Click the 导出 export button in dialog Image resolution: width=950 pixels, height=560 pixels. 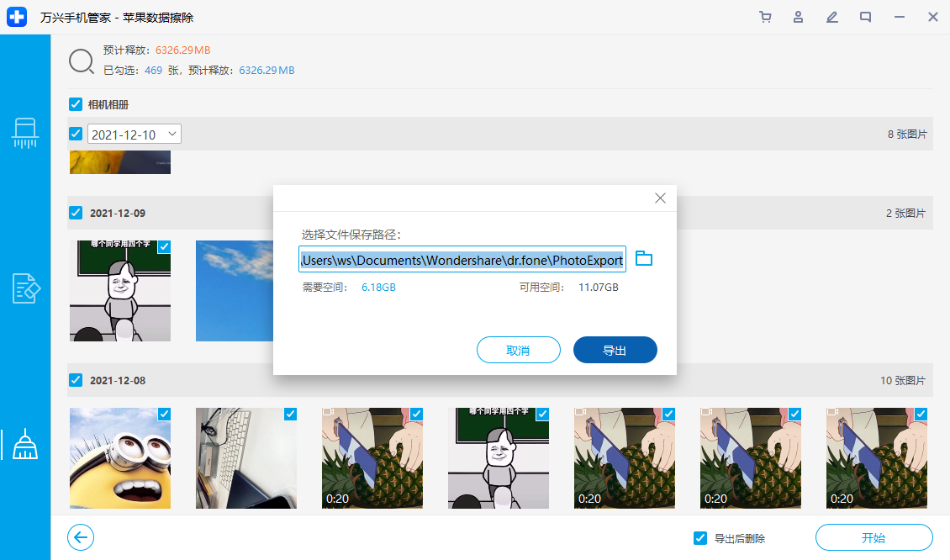tap(615, 350)
